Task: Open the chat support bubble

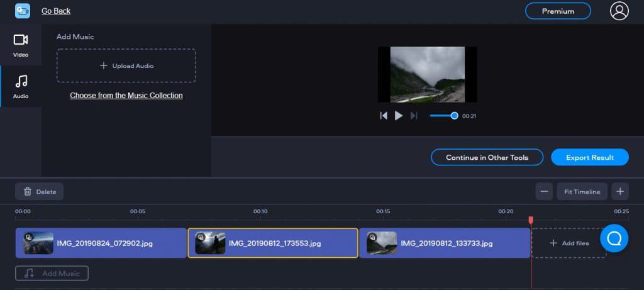Action: (x=614, y=238)
